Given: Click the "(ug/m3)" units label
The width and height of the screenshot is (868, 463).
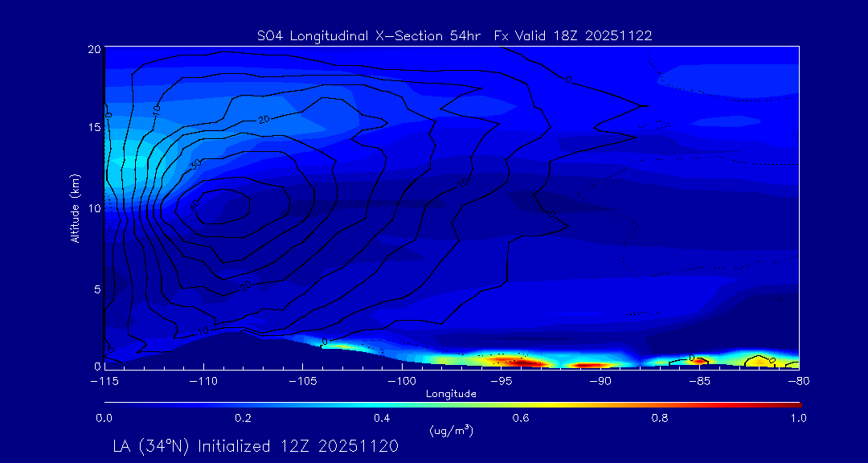Looking at the screenshot, I should click(x=451, y=430).
